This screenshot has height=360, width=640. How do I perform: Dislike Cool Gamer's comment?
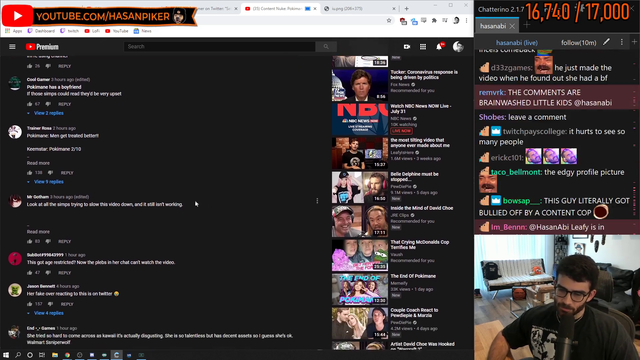point(48,104)
